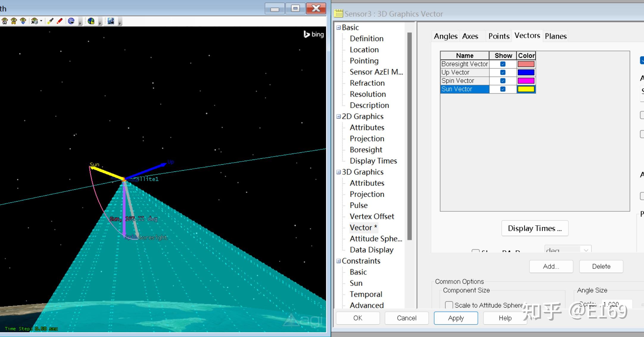Click the blue wireframe globe icon

71,21
